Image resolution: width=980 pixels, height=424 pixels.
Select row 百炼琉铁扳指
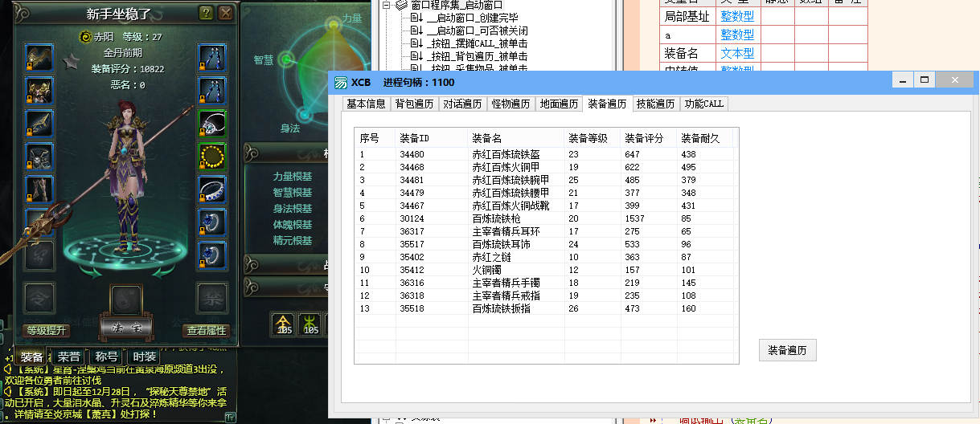click(546, 308)
